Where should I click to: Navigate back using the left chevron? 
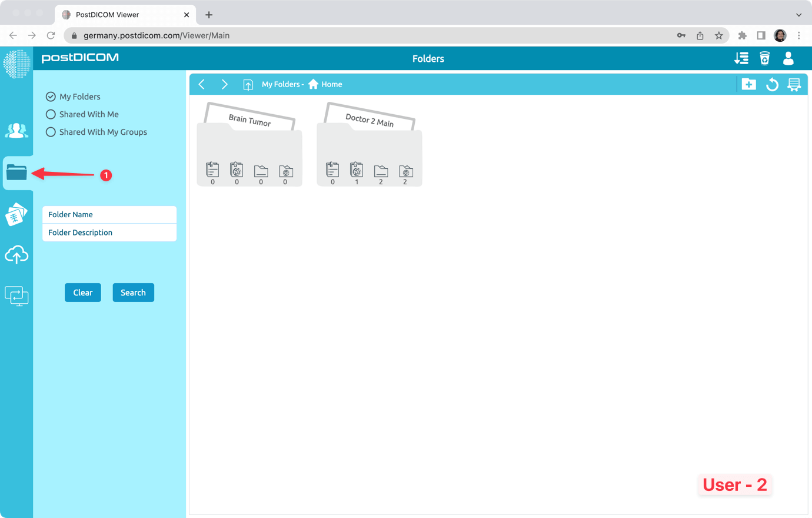coord(202,84)
